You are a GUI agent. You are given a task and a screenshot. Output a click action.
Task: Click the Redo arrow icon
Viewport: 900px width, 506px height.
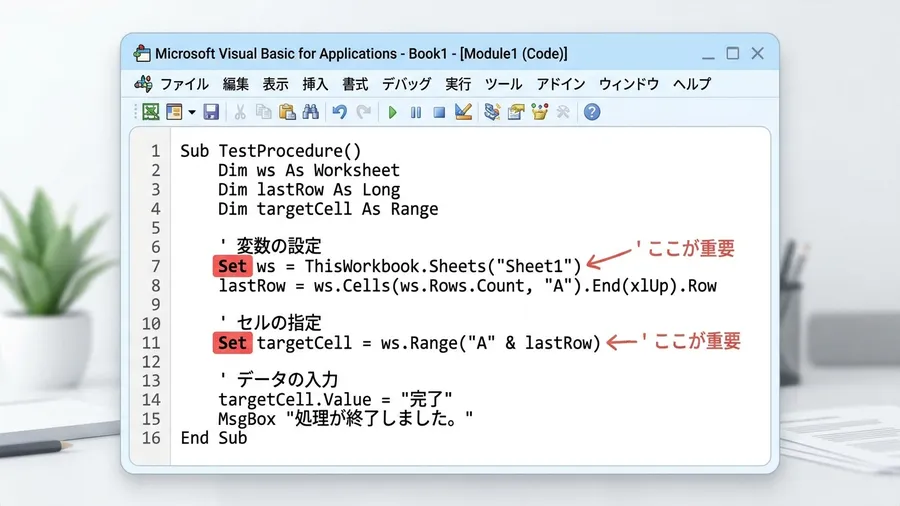(x=363, y=112)
